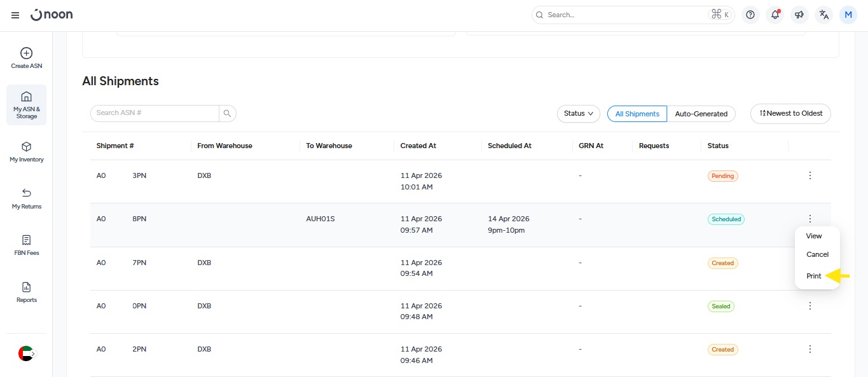
Task: Switch to Auto-Generated shipments filter
Action: pyautogui.click(x=701, y=114)
